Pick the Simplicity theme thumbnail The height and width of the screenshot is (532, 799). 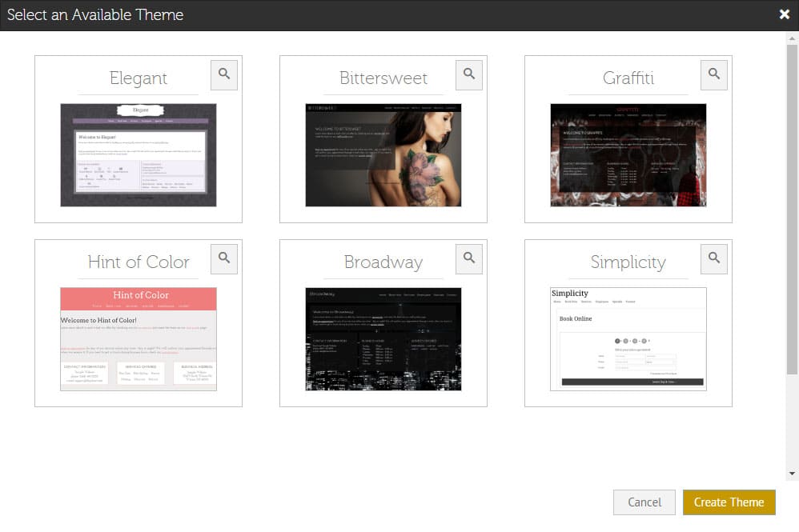pos(628,339)
